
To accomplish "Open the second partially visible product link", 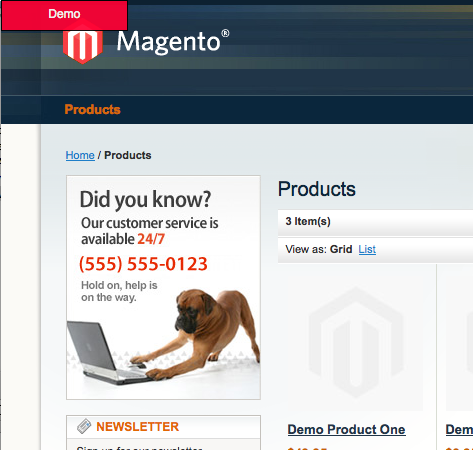I will [x=459, y=429].
